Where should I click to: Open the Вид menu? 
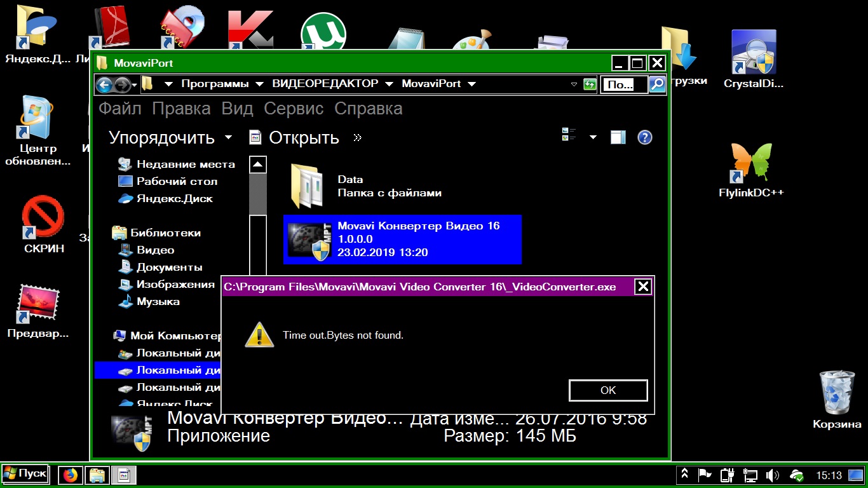point(237,109)
